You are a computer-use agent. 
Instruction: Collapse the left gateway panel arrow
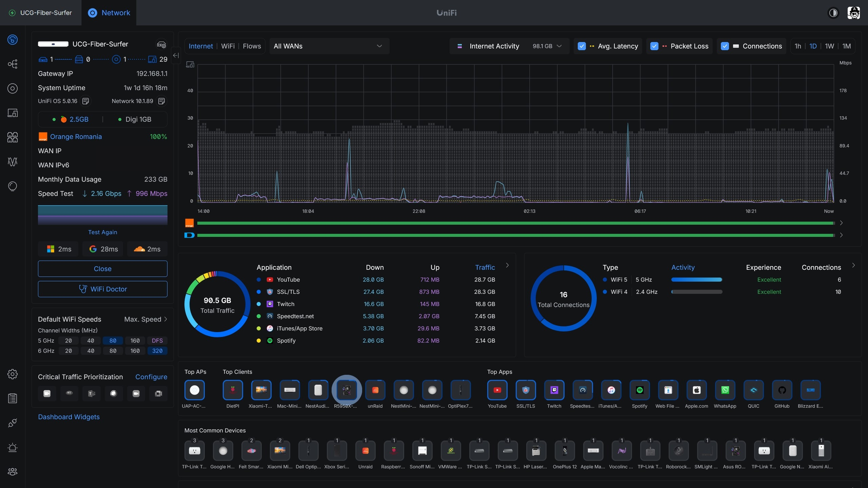coord(176,55)
